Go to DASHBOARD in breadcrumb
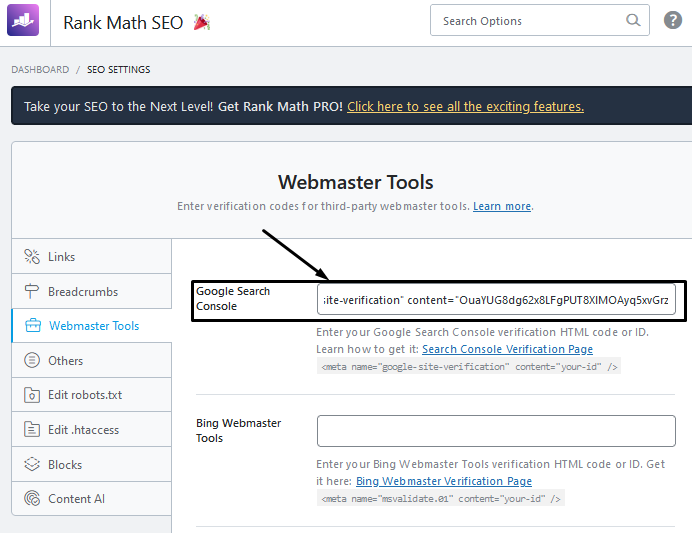 coord(40,70)
